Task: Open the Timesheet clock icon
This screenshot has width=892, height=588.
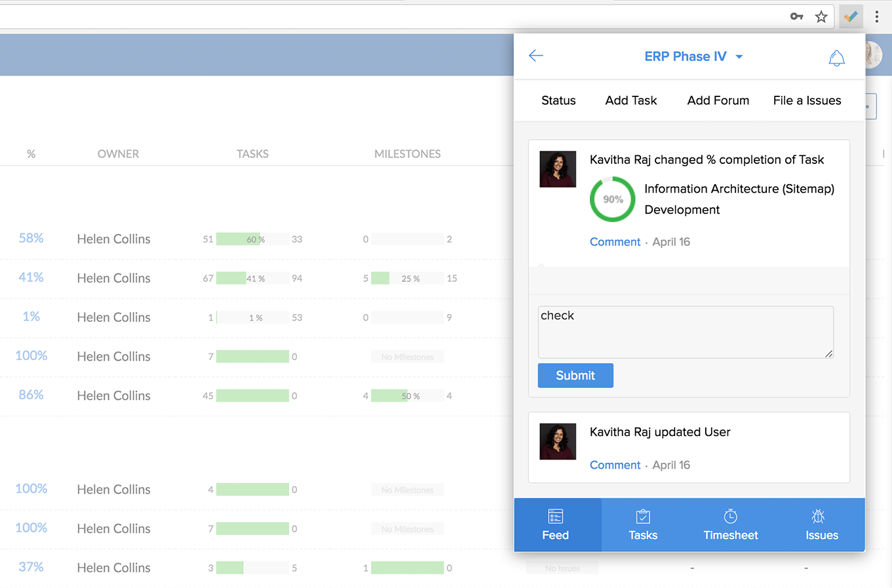Action: pyautogui.click(x=730, y=524)
